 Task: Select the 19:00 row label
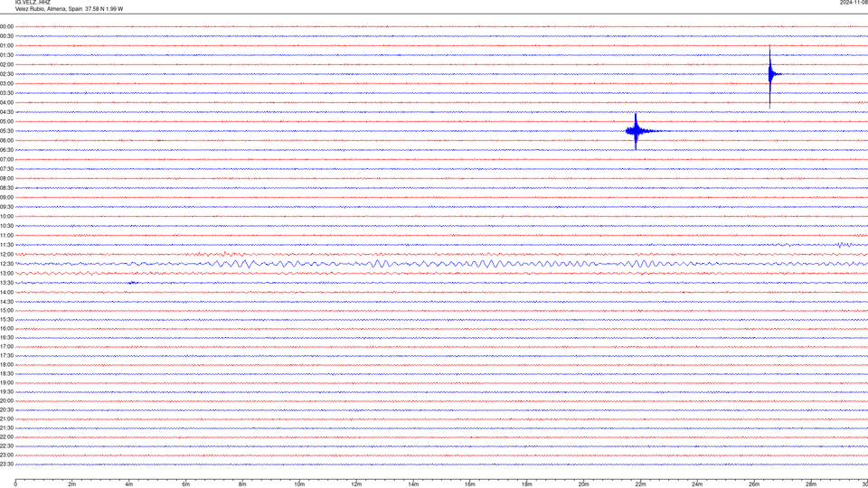pyautogui.click(x=6, y=383)
